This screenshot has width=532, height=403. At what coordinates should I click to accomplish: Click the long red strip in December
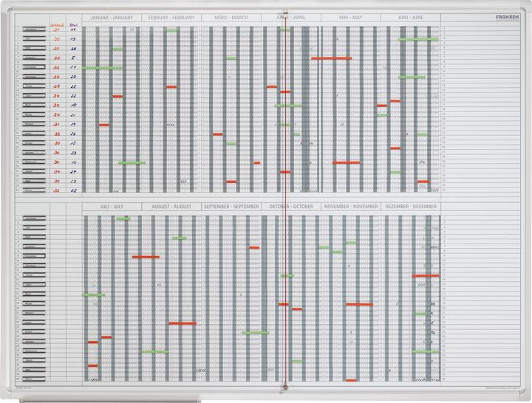pos(426,276)
